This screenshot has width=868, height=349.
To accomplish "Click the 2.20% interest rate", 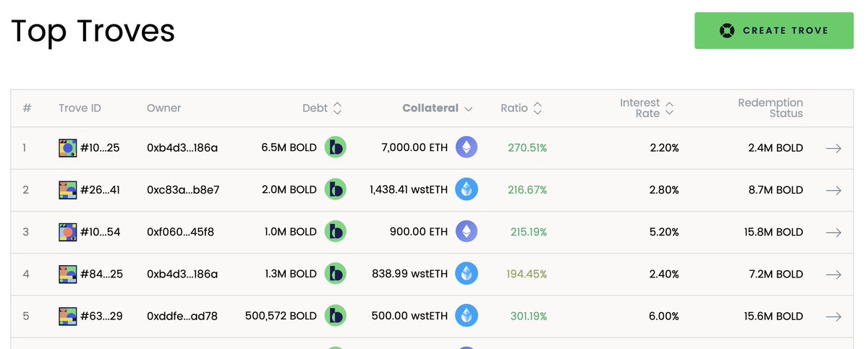I will [664, 148].
